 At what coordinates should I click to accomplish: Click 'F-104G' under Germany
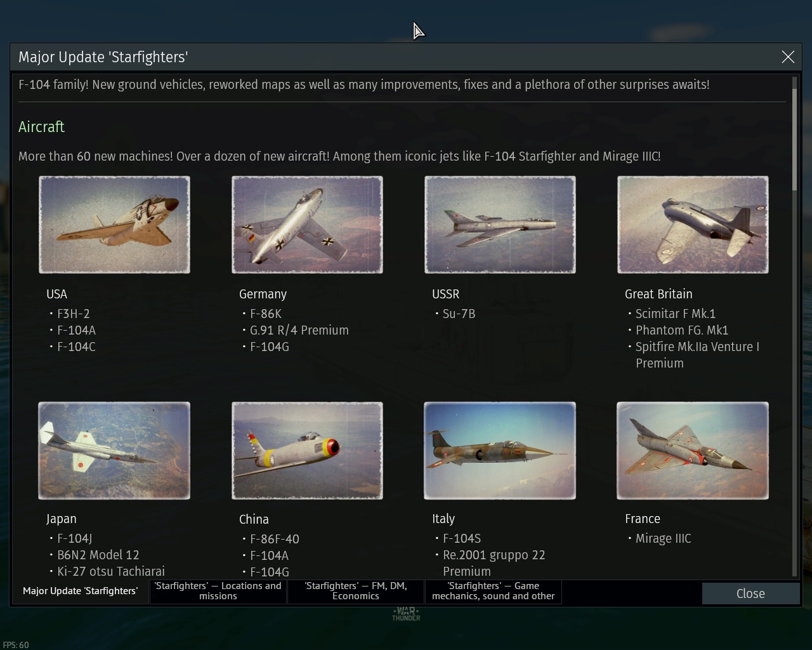(270, 347)
